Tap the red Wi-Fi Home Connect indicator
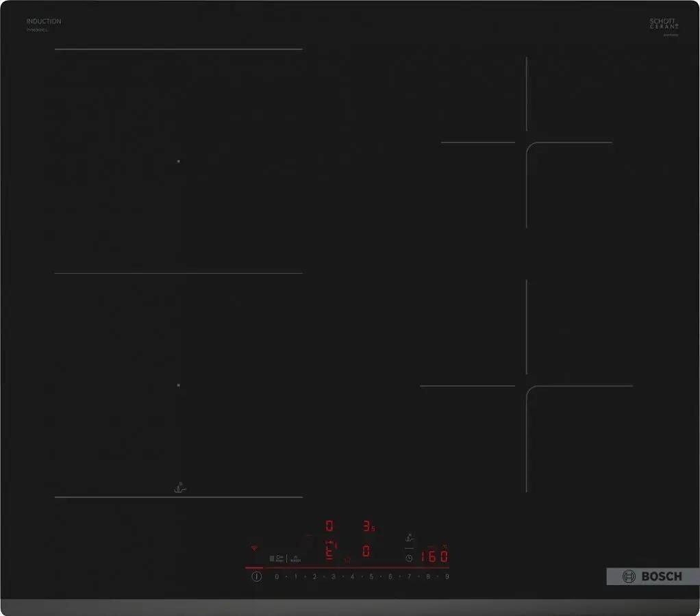The width and height of the screenshot is (700, 616). pyautogui.click(x=255, y=548)
